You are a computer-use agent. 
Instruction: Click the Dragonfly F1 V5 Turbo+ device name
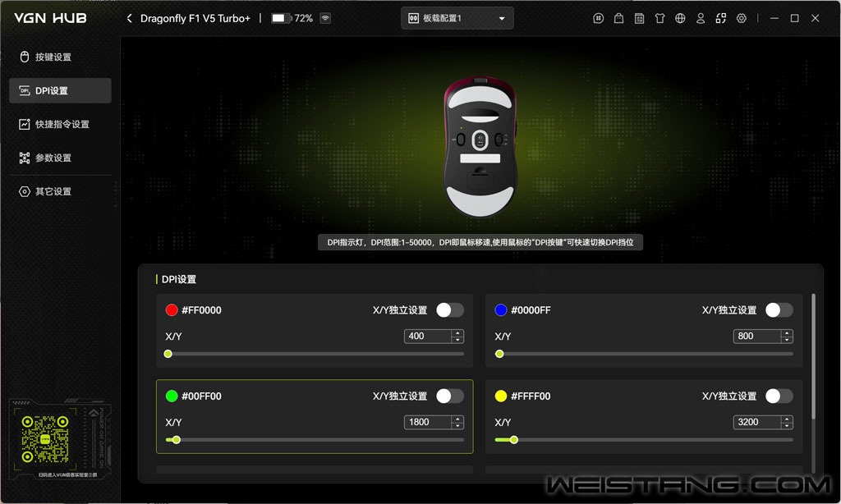tap(195, 18)
